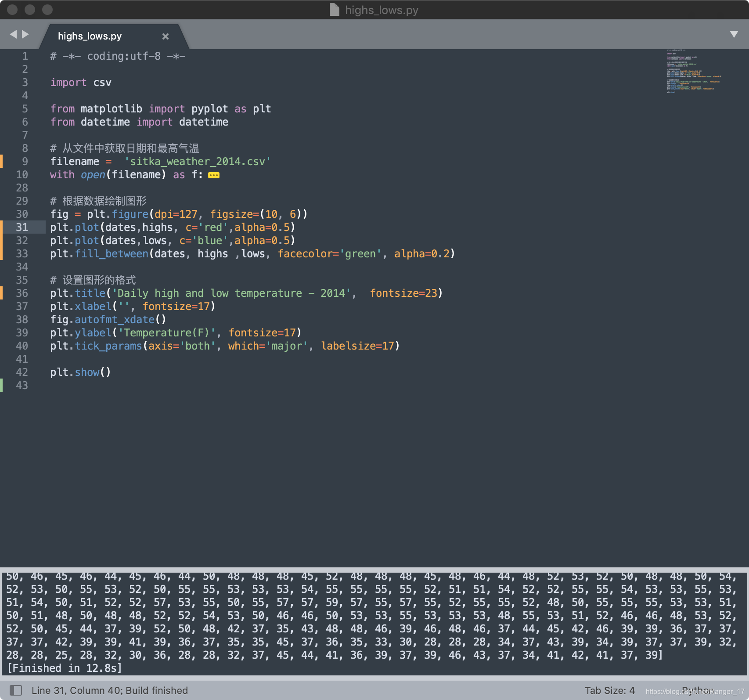Click 'open' function call on line 10

[93, 175]
